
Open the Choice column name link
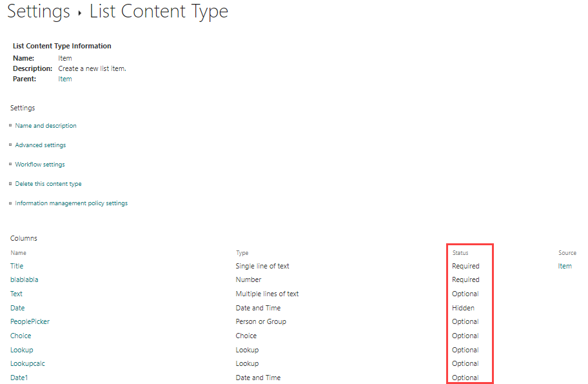click(x=21, y=336)
